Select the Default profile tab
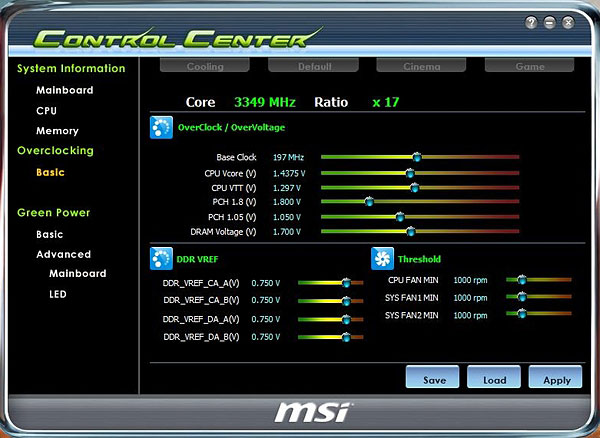Image resolution: width=600 pixels, height=438 pixels. (313, 65)
